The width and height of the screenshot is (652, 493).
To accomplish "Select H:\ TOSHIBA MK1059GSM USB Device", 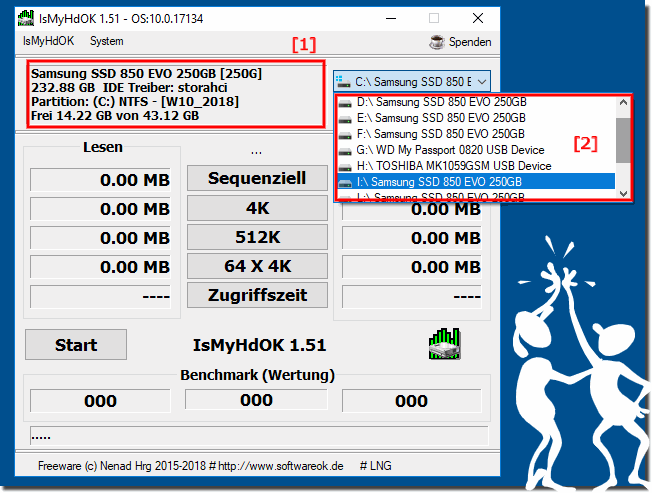I will tap(476, 166).
